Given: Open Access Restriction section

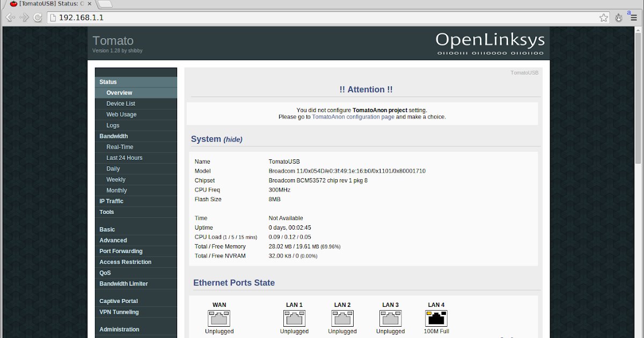Looking at the screenshot, I should pyautogui.click(x=136, y=262).
